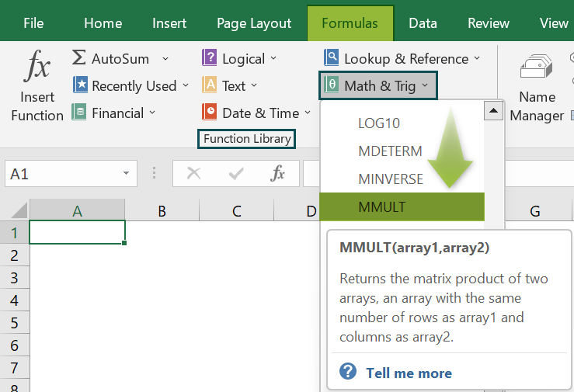Open the Name Manager icon

536,67
